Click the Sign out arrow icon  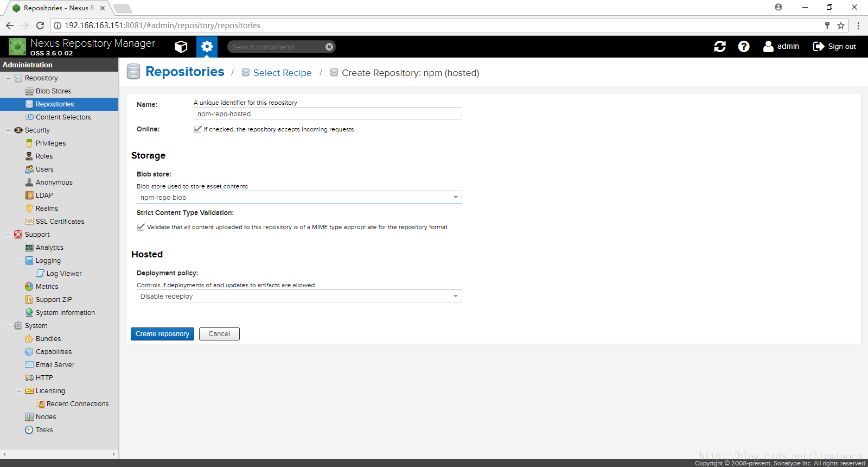[x=819, y=47]
